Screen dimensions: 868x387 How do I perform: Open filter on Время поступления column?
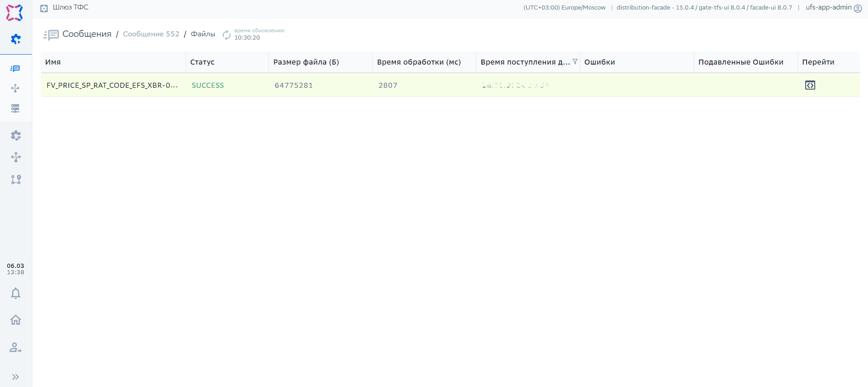click(x=575, y=61)
